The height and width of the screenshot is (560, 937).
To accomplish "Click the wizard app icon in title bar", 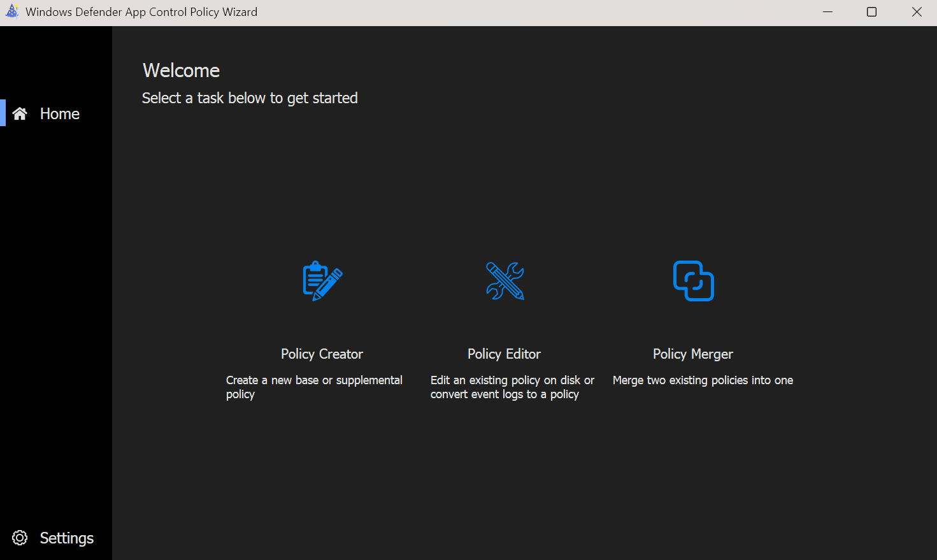I will coord(12,11).
